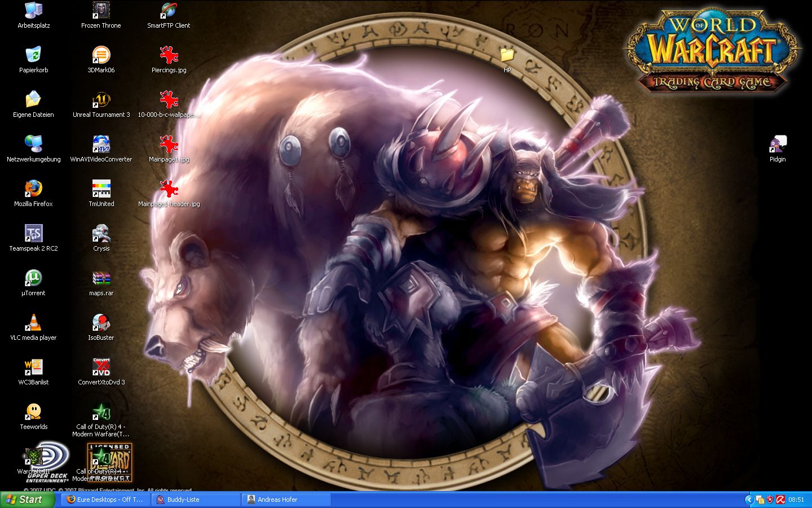Expand hidden system tray icons

tap(749, 500)
